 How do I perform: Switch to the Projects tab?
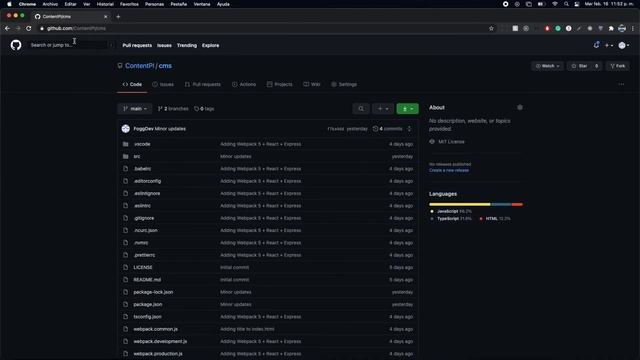(280, 84)
